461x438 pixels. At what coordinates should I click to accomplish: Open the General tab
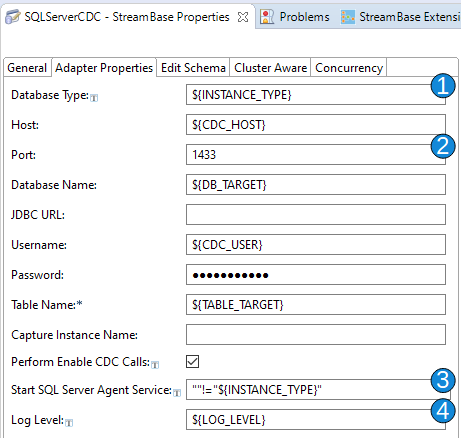coord(27,68)
